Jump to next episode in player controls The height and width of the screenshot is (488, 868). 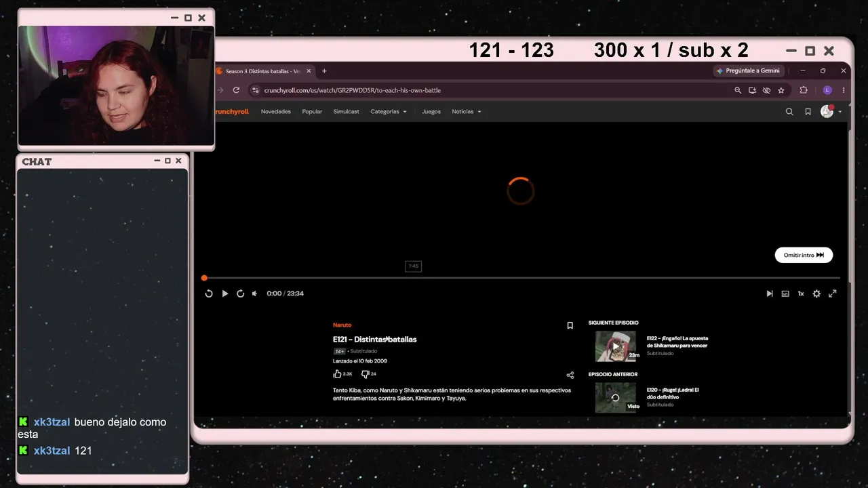point(770,293)
